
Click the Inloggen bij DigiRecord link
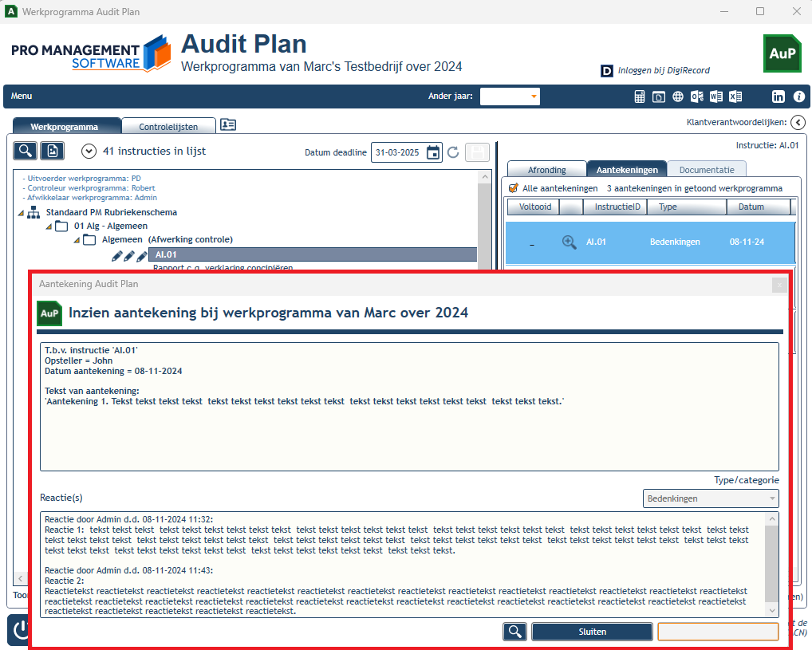click(x=664, y=70)
